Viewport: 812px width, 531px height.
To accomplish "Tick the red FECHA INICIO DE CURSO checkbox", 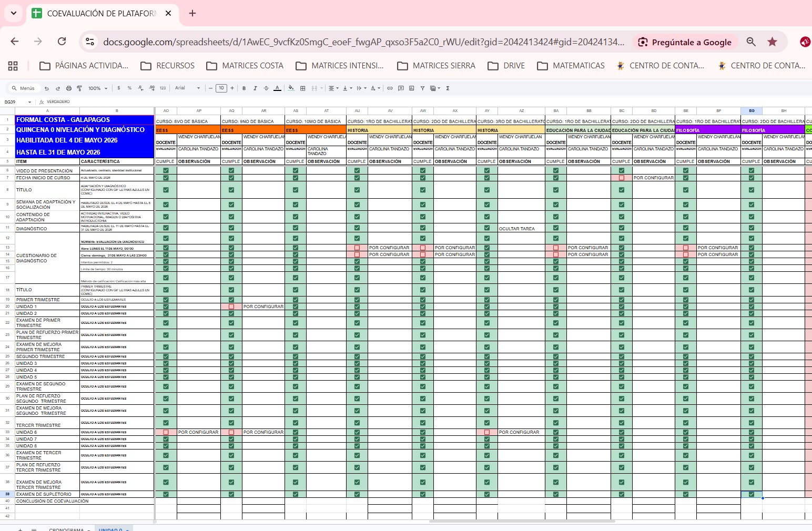I will click(622, 178).
